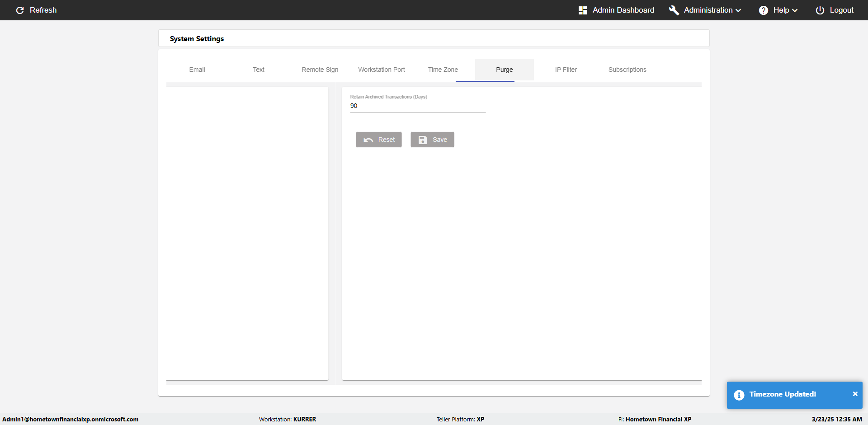Click the Admin Dashboard grid icon
Image resolution: width=868 pixels, height=425 pixels.
[583, 10]
